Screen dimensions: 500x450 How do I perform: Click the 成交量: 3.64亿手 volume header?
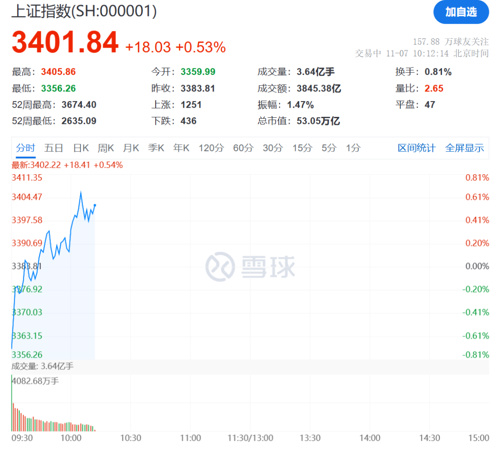pyautogui.click(x=42, y=366)
